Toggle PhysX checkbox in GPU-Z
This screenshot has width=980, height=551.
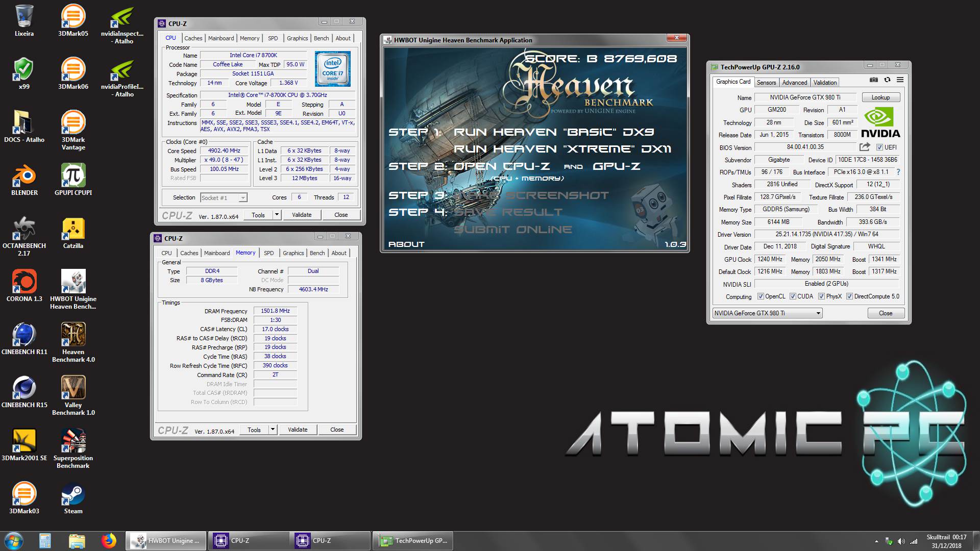[821, 296]
